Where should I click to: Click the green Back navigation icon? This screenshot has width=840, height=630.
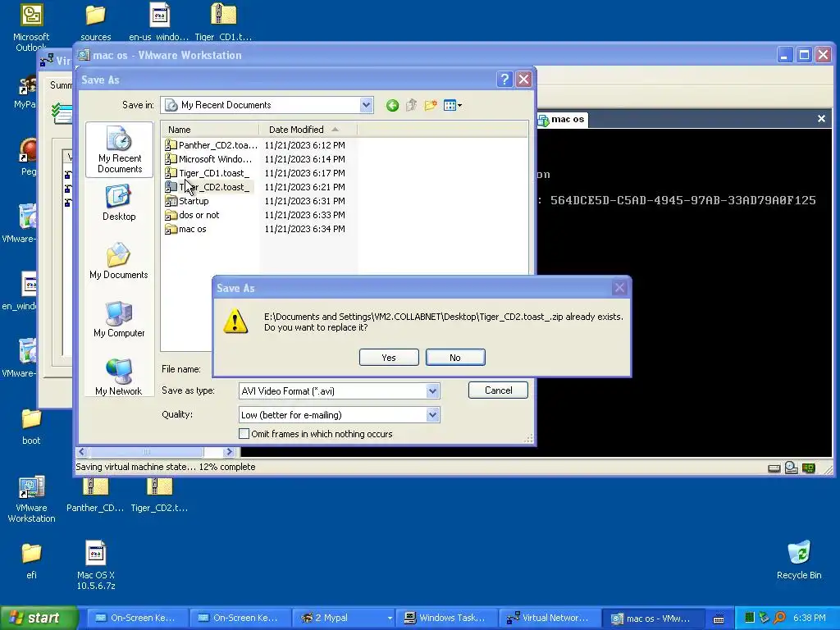[392, 106]
